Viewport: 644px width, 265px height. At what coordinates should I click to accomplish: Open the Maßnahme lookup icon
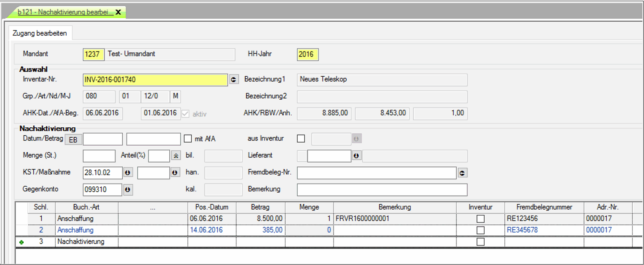tap(175, 173)
